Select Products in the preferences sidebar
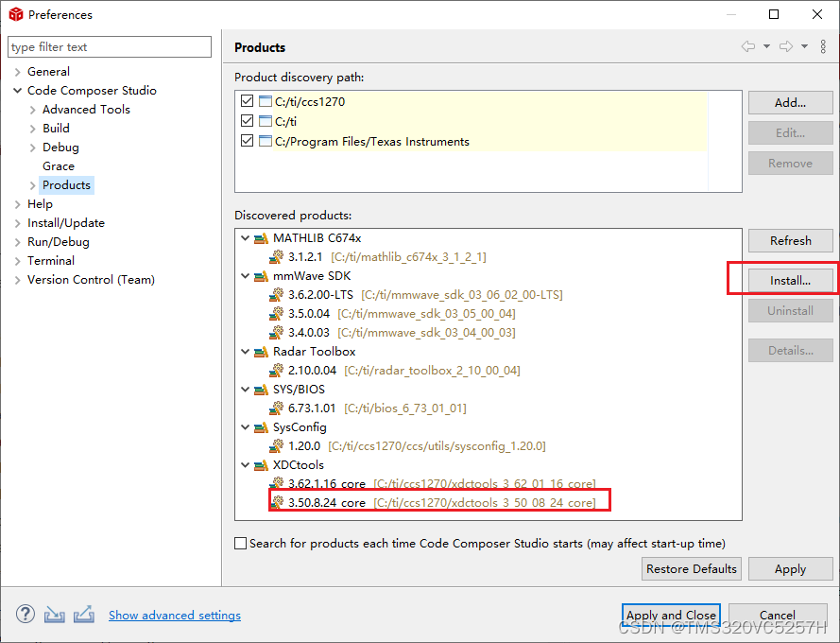The width and height of the screenshot is (840, 643). pyautogui.click(x=67, y=184)
